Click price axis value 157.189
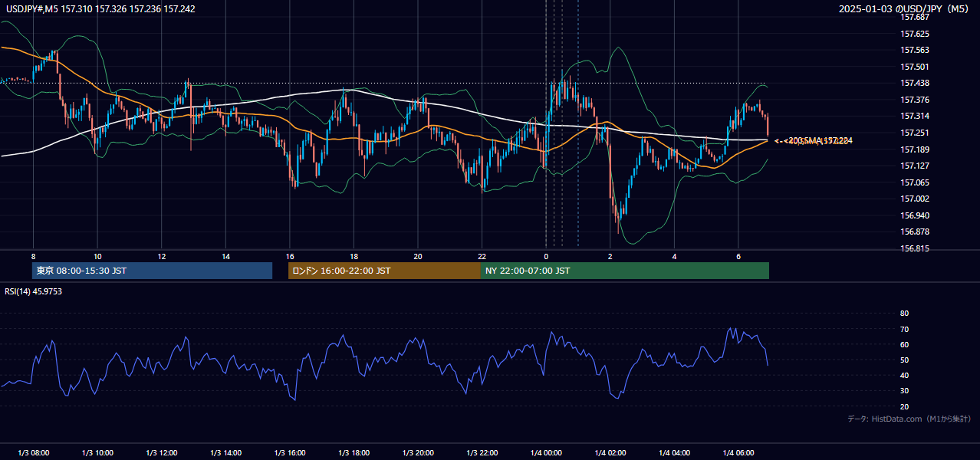 [x=915, y=149]
